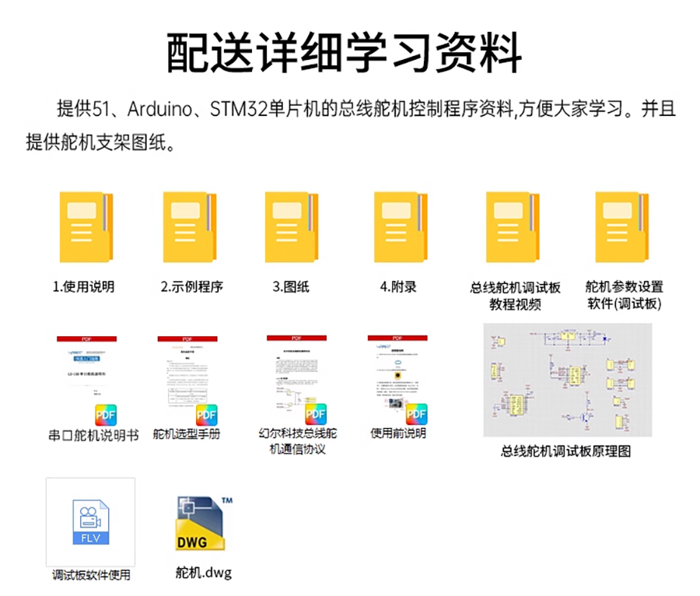This screenshot has height=596, width=700.
Task: Open the 幻尔科技总线舵机通信协议 PDF thumbnail
Action: coord(297,380)
